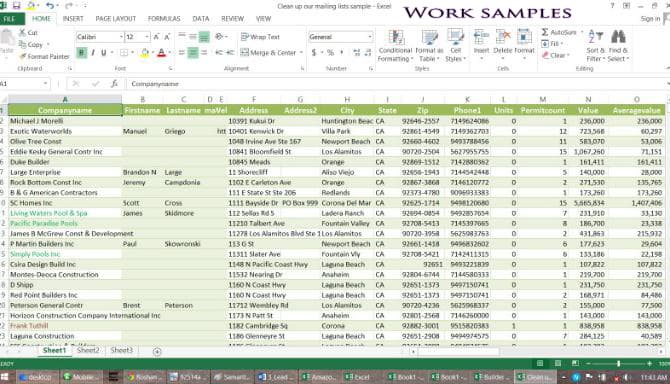Open the text Orientation tool
This screenshot has height=384, width=670.
220,37
